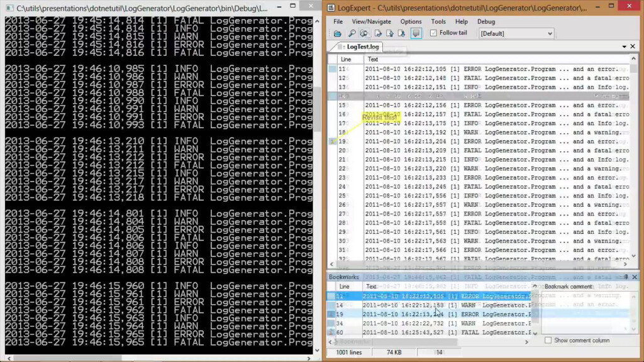Select bookmark entry for line 19 ERROR

click(429, 314)
